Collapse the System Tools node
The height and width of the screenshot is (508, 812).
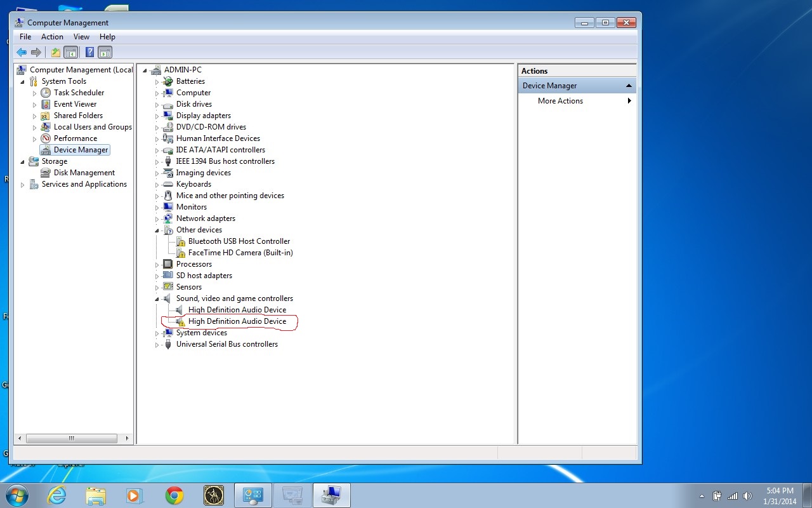tap(23, 82)
